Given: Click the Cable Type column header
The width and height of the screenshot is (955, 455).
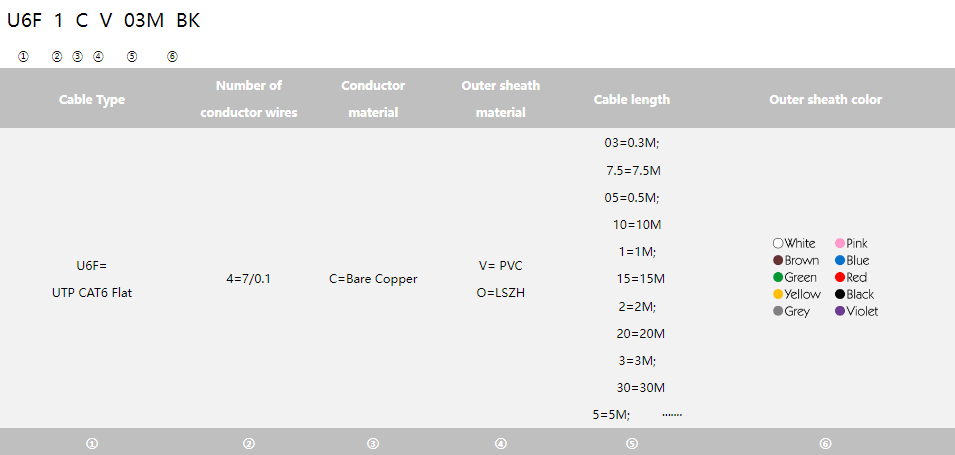Looking at the screenshot, I should 92,99.
